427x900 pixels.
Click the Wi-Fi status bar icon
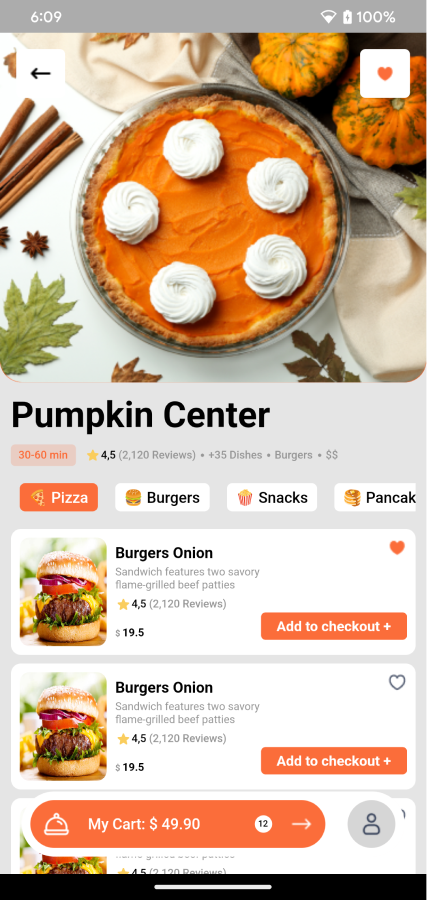[x=328, y=17]
